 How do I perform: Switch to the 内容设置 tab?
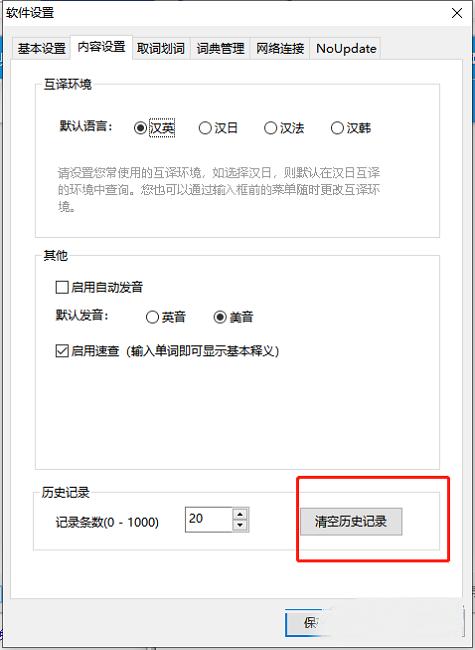click(102, 47)
